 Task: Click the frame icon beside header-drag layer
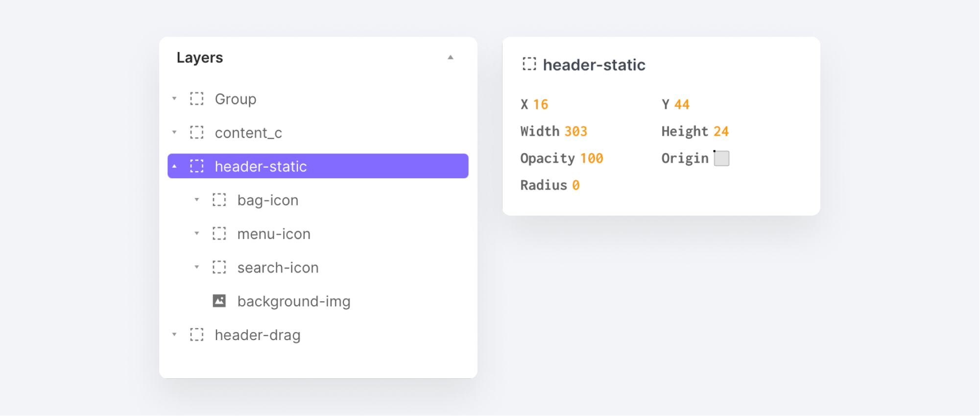coord(196,335)
